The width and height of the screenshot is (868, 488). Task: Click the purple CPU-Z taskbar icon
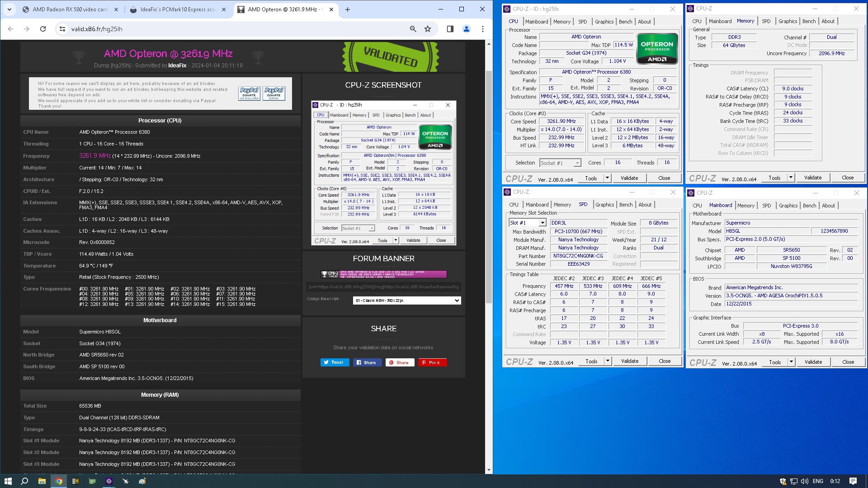pyautogui.click(x=109, y=481)
